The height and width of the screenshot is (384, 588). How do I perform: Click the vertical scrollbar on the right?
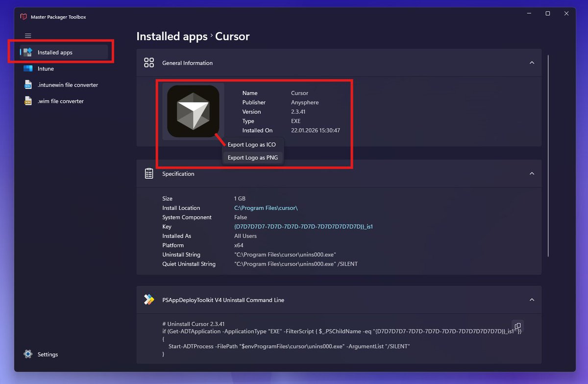pyautogui.click(x=548, y=157)
